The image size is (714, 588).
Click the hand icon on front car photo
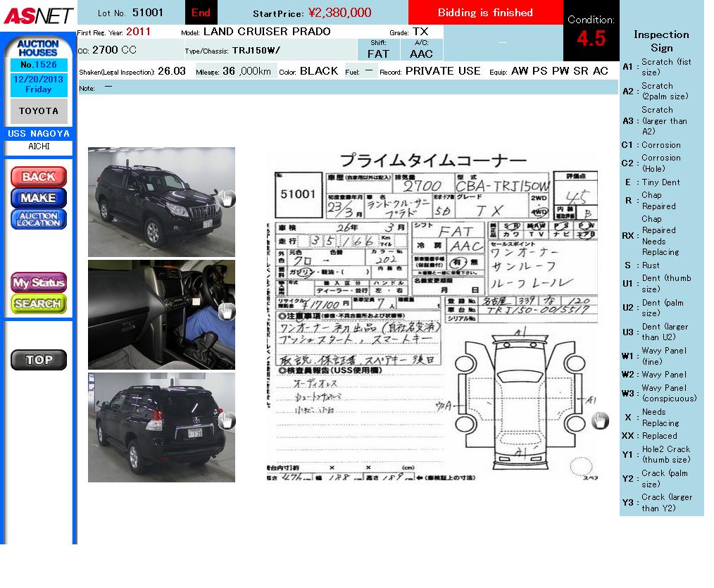click(x=226, y=199)
